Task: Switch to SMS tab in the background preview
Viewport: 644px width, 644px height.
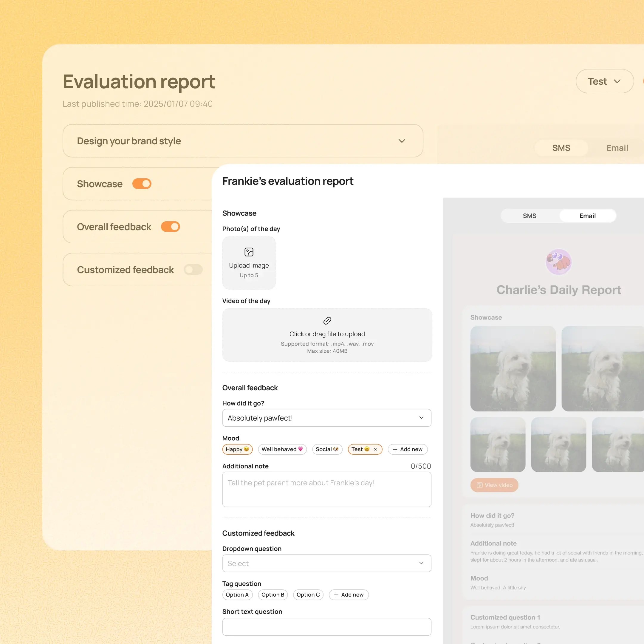Action: 561,148
